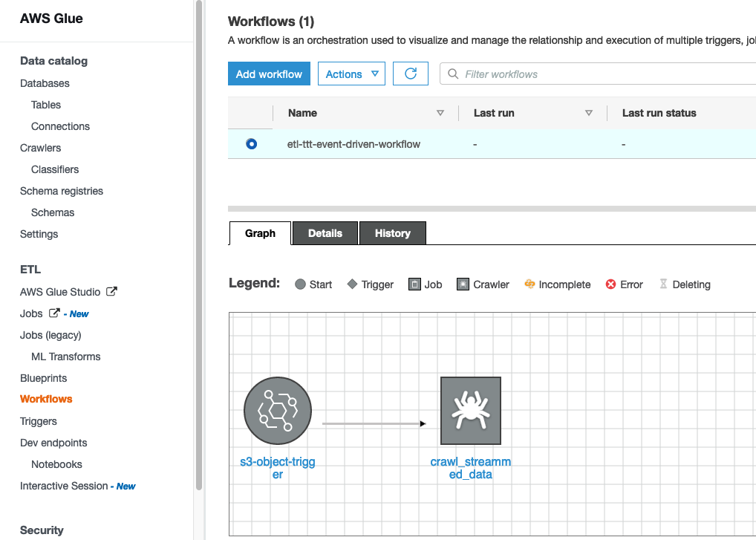Screen dimensions: 756x540
Task: Open ML Transforms
Action: [66, 357]
